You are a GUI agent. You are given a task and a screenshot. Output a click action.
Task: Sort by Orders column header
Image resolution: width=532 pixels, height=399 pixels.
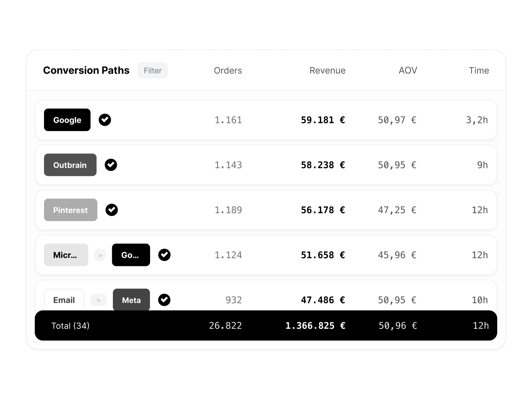click(228, 70)
